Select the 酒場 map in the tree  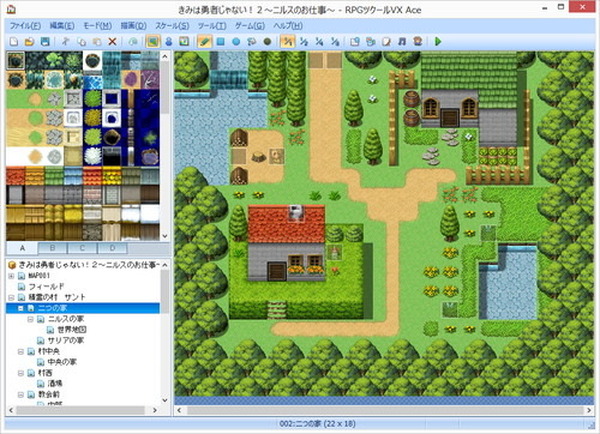55,383
